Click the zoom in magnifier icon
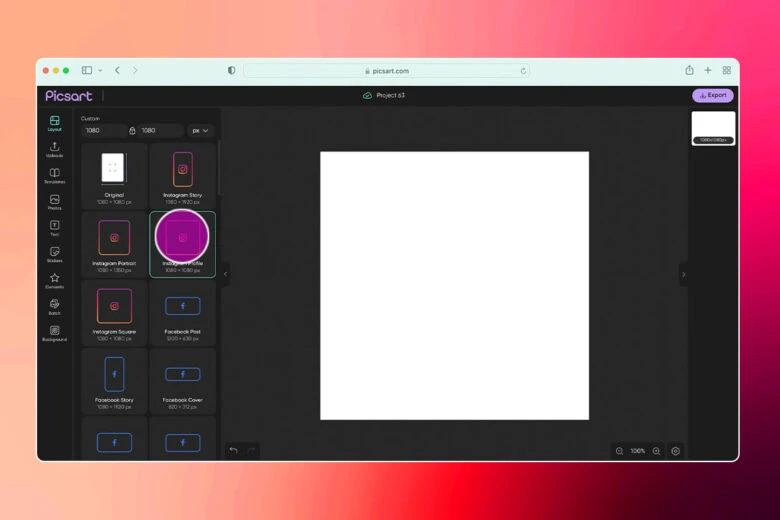 click(656, 451)
